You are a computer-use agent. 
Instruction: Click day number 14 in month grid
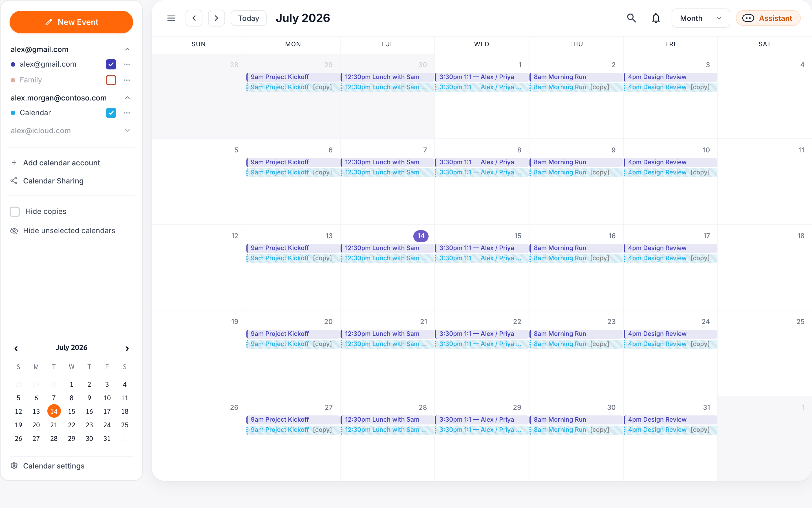click(x=421, y=236)
